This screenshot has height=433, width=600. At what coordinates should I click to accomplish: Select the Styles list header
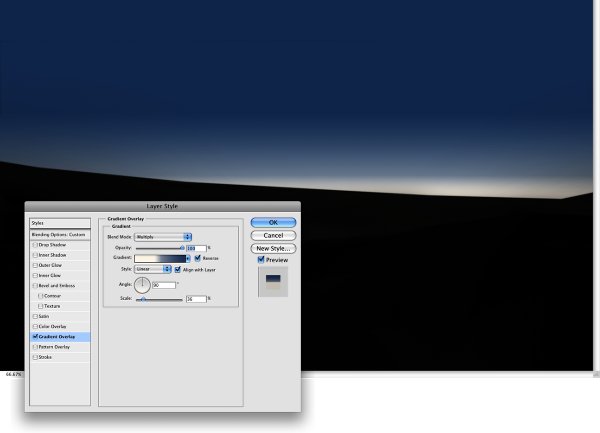pyautogui.click(x=60, y=223)
